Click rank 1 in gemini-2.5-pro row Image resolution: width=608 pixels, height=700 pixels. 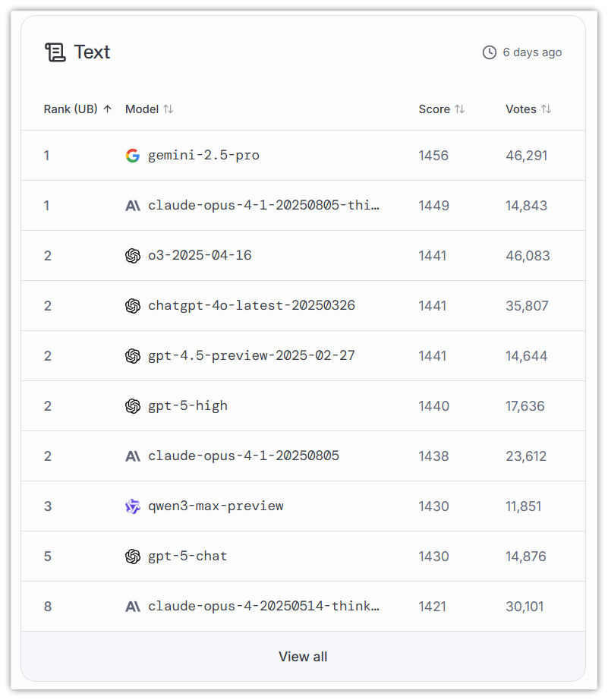(46, 156)
